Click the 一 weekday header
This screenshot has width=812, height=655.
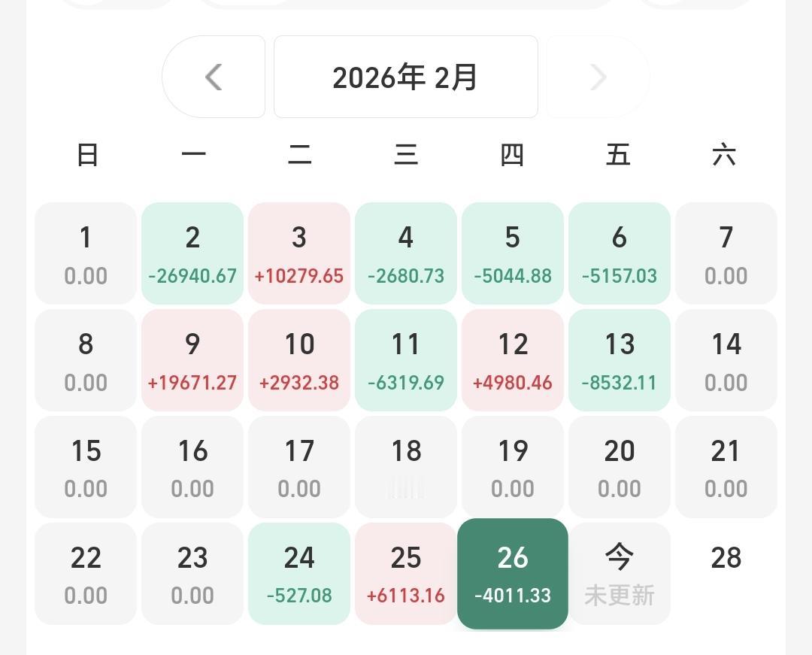click(194, 154)
